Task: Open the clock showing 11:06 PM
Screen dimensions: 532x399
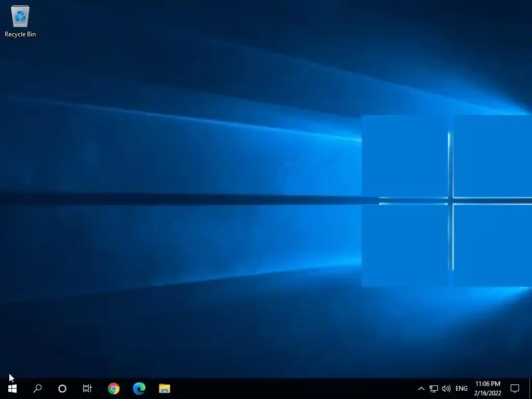Action: 487,389
